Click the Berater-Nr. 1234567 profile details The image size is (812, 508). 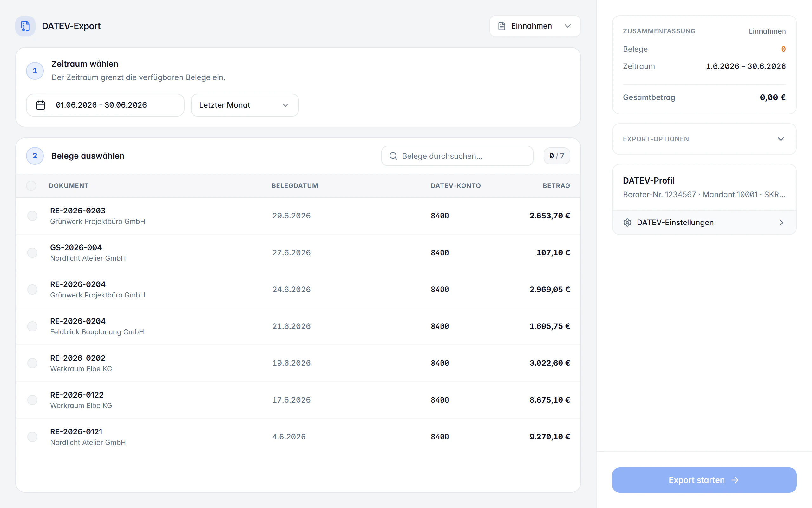tap(704, 195)
